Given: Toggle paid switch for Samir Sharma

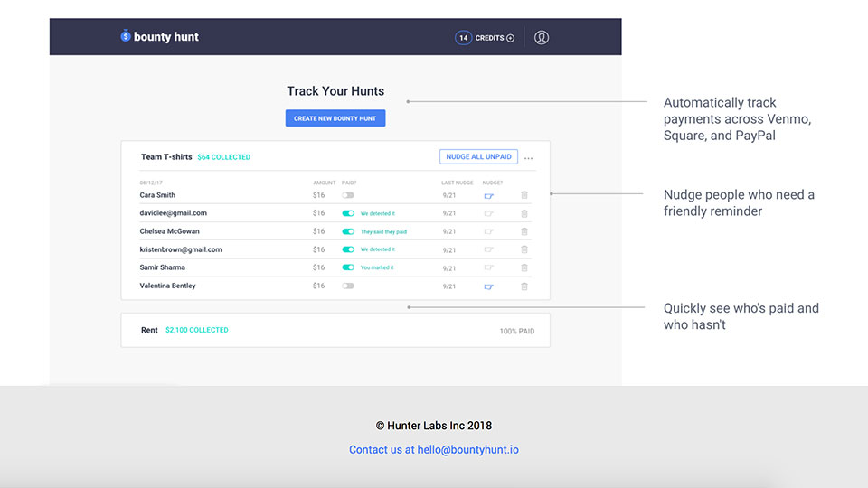Looking at the screenshot, I should tap(347, 267).
